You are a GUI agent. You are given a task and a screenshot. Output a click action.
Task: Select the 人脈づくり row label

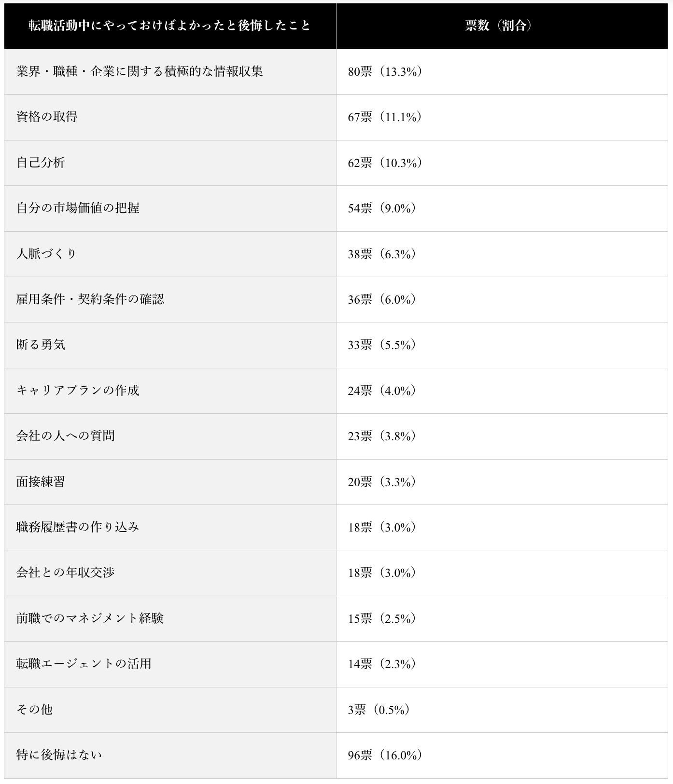click(47, 254)
